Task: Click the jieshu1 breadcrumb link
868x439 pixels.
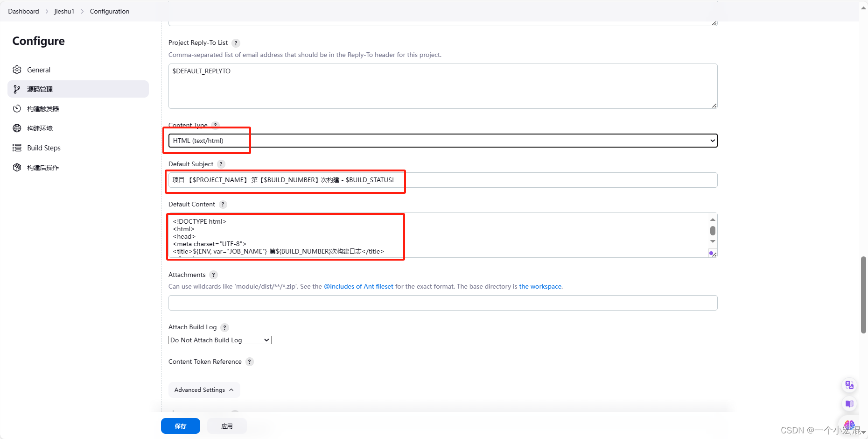Action: tap(64, 11)
